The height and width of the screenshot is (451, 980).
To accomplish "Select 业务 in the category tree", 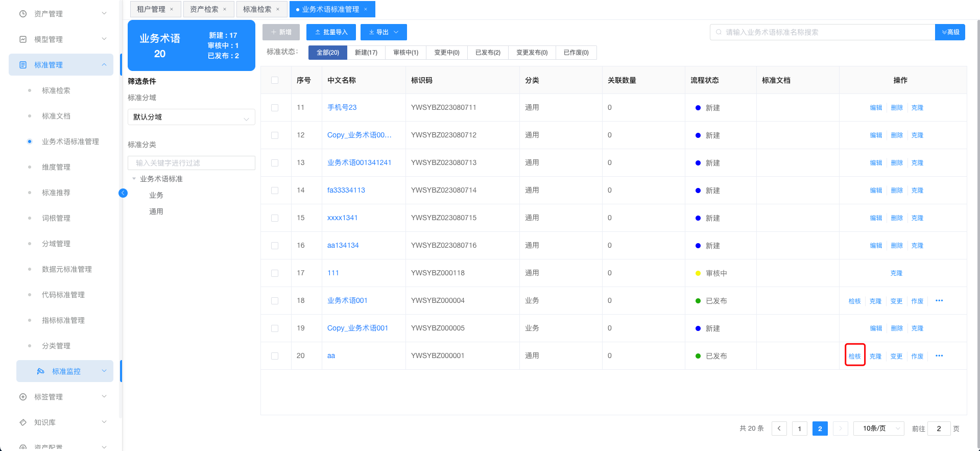I will [x=156, y=195].
